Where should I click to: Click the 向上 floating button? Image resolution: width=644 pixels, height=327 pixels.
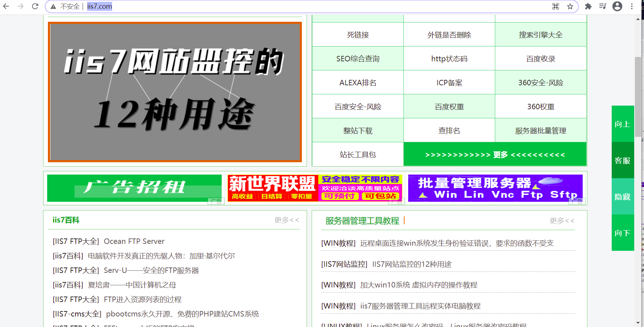tap(623, 124)
